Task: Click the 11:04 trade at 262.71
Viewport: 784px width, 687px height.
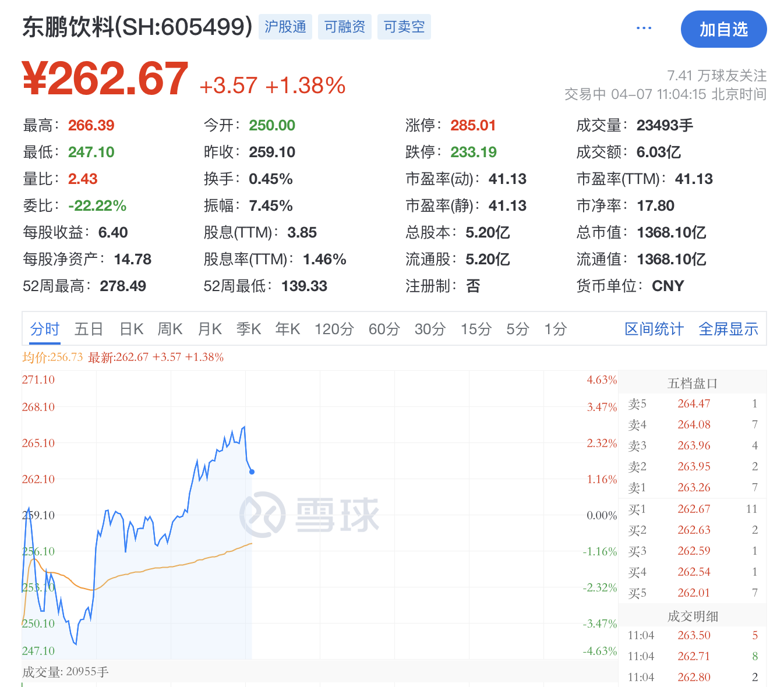Action: [693, 656]
